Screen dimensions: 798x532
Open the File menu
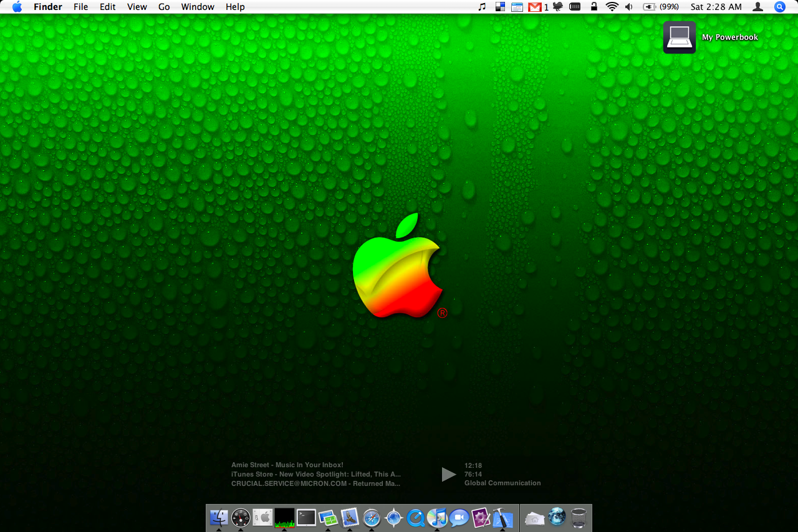tap(80, 7)
